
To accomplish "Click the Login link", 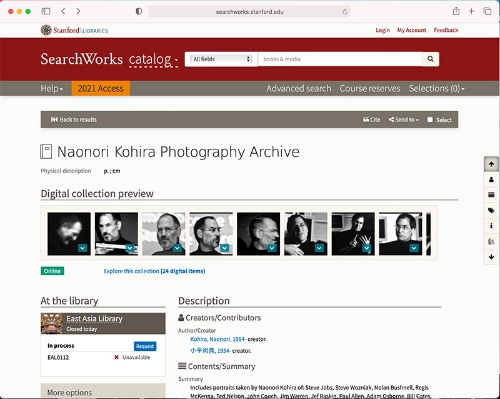I will click(x=383, y=30).
